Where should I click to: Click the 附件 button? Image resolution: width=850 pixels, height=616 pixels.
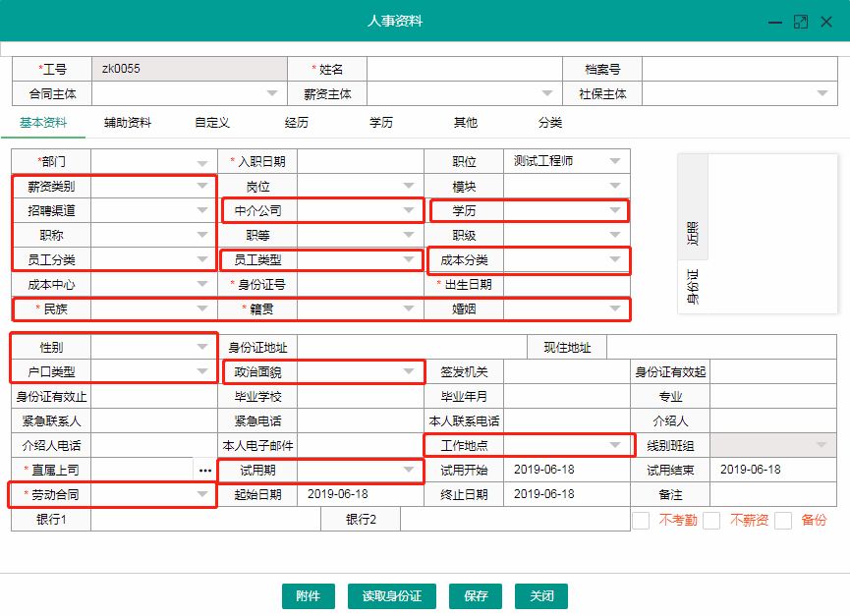tap(308, 596)
